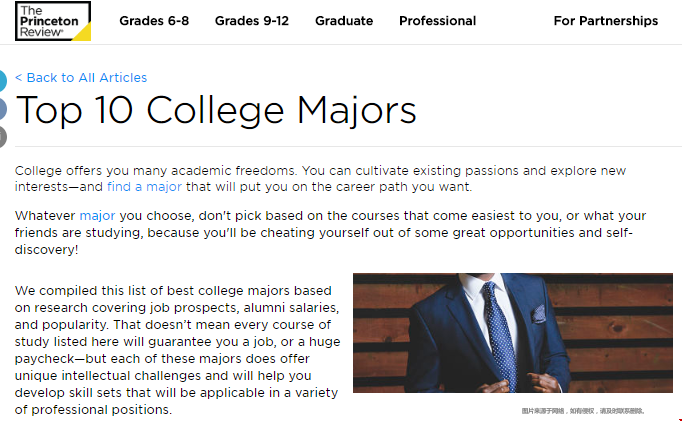Click the gray share circle icon
682x421 pixels.
3,137
